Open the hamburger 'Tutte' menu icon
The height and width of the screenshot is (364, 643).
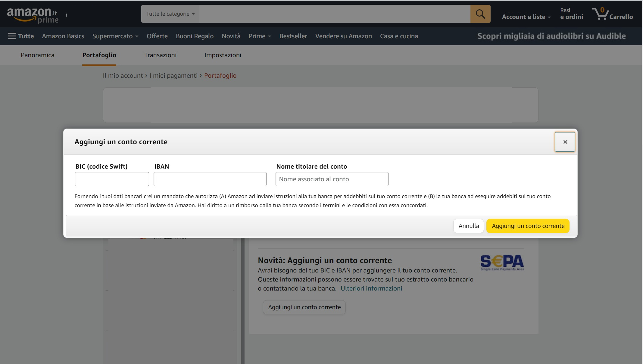[x=12, y=36]
